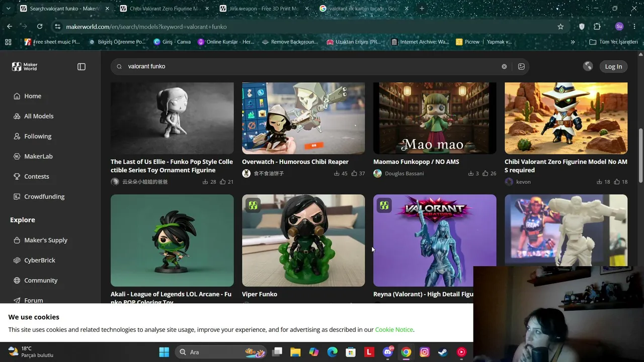Click the MakerWorld logo
The image size is (644, 362).
[25, 66]
